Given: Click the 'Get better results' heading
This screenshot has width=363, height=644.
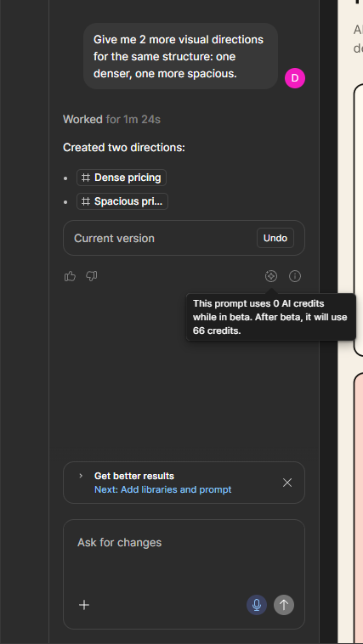Looking at the screenshot, I should (134, 476).
